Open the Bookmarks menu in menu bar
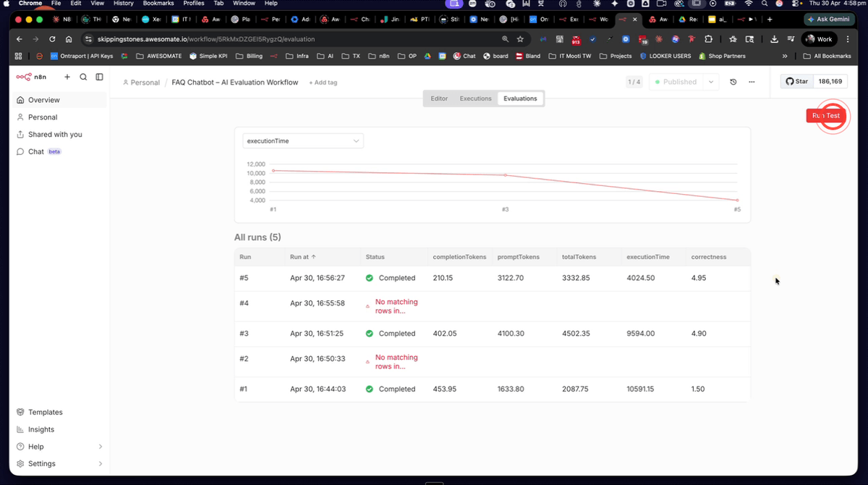The width and height of the screenshot is (868, 485). coord(158,4)
